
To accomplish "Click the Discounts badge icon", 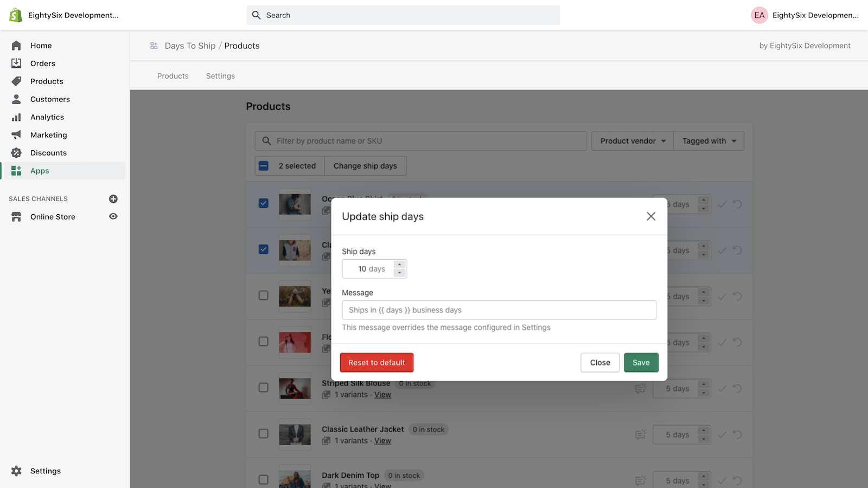I will pos(16,153).
